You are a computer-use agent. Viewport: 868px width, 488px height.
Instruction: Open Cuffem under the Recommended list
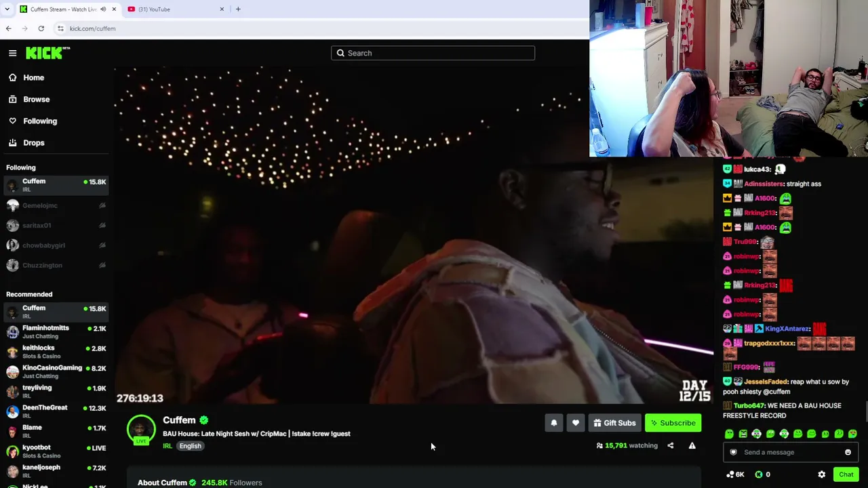tap(56, 312)
